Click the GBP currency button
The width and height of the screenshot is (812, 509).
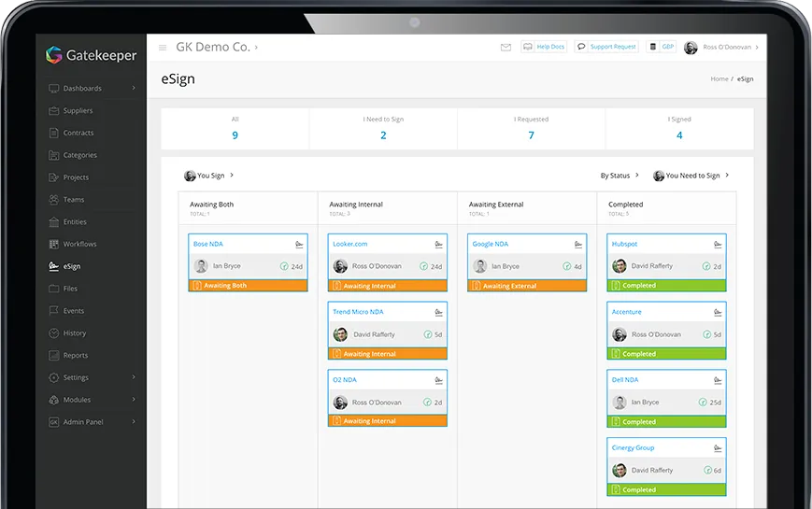[662, 47]
